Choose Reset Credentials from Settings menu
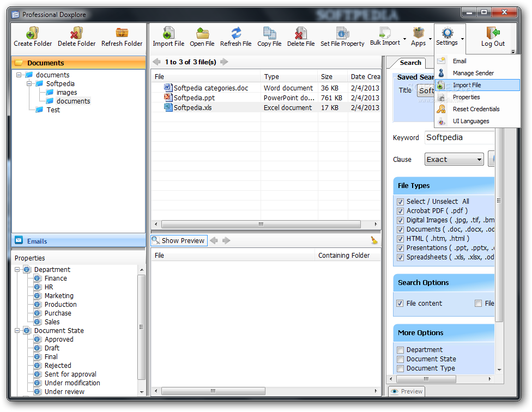 [x=477, y=109]
